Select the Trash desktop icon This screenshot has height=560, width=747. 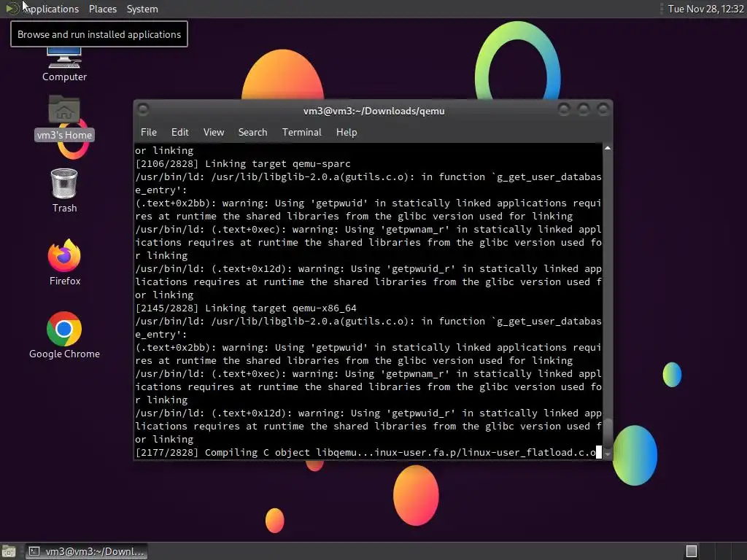pyautogui.click(x=64, y=190)
